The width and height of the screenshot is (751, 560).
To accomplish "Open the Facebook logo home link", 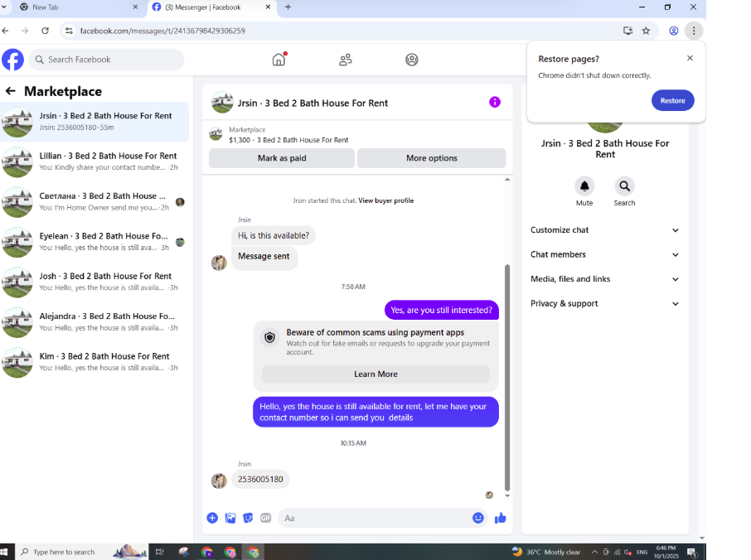I will point(13,60).
